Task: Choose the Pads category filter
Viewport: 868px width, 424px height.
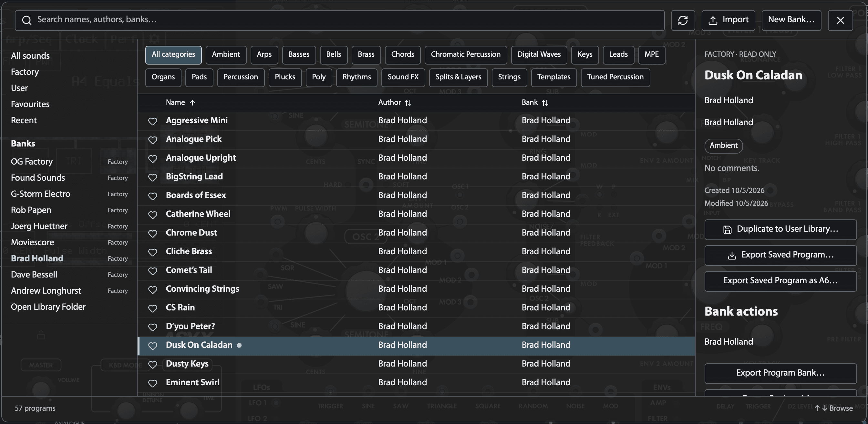Action: click(x=199, y=77)
